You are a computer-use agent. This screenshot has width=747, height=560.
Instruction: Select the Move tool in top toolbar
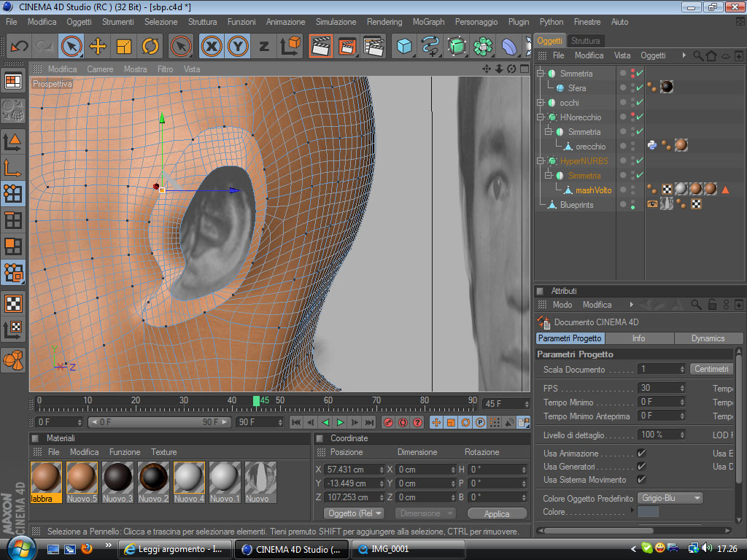point(97,47)
